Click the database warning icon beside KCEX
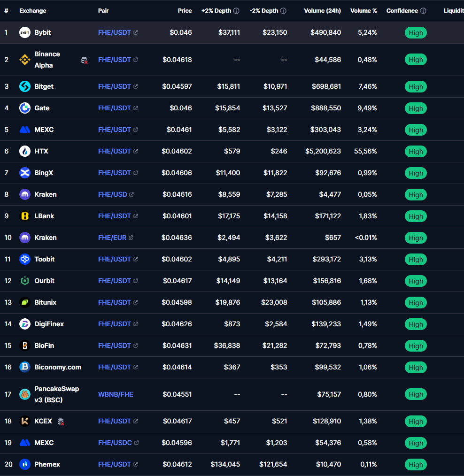 tap(61, 422)
